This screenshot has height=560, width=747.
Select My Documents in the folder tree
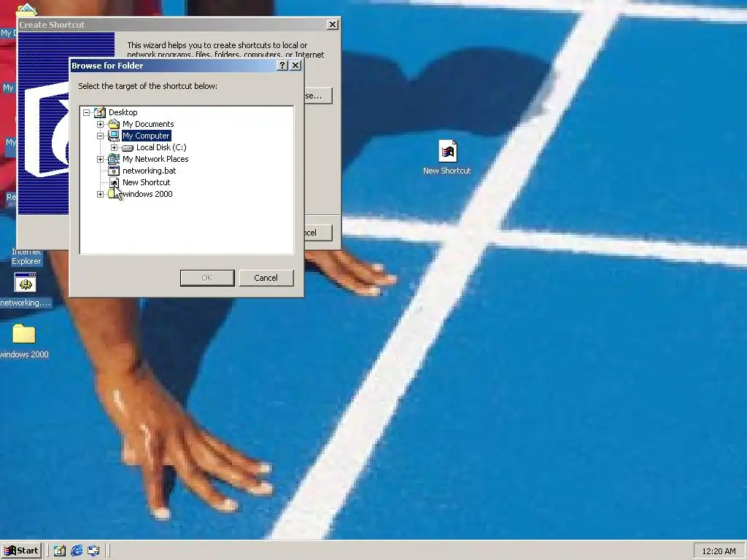(148, 124)
